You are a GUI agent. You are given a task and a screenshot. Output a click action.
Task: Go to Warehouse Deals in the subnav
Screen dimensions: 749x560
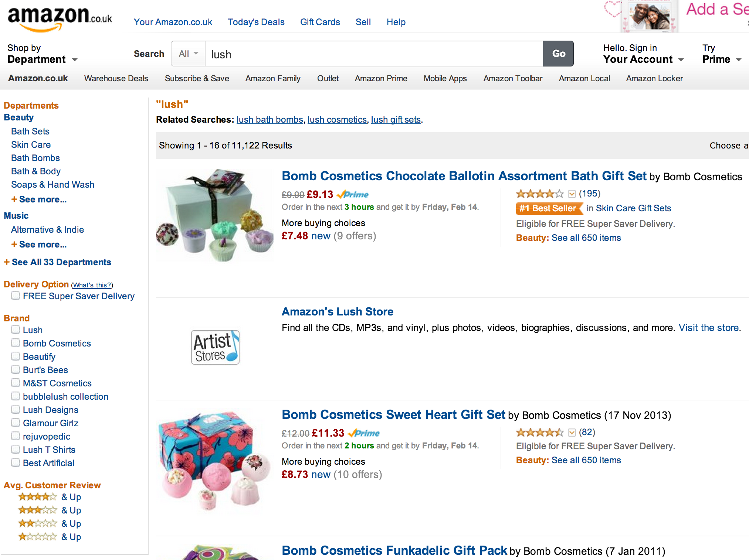(116, 79)
